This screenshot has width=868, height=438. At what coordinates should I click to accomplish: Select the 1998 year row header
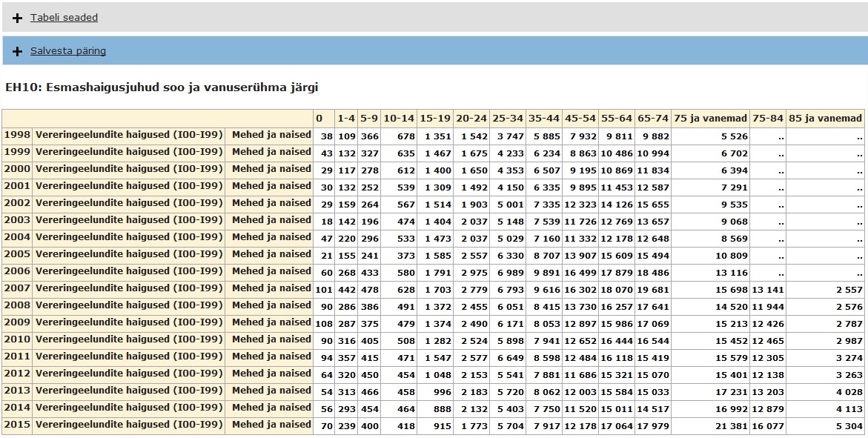[17, 135]
